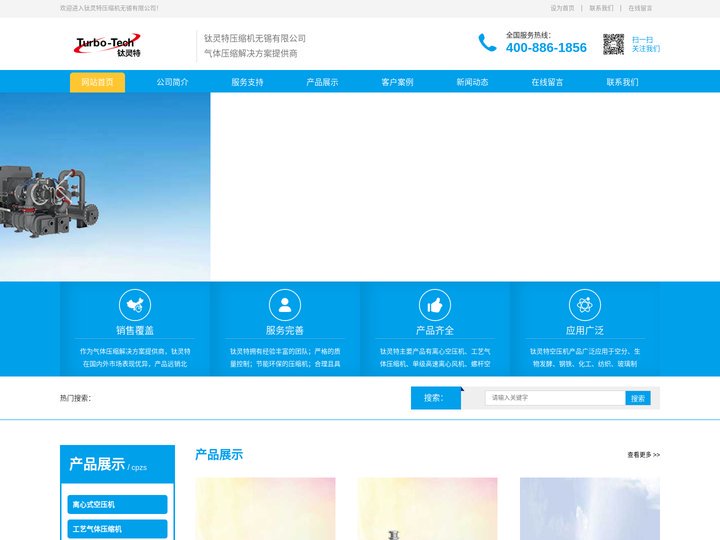Click the blue phone hotline icon
Viewport: 720px width, 540px height.
click(x=487, y=42)
